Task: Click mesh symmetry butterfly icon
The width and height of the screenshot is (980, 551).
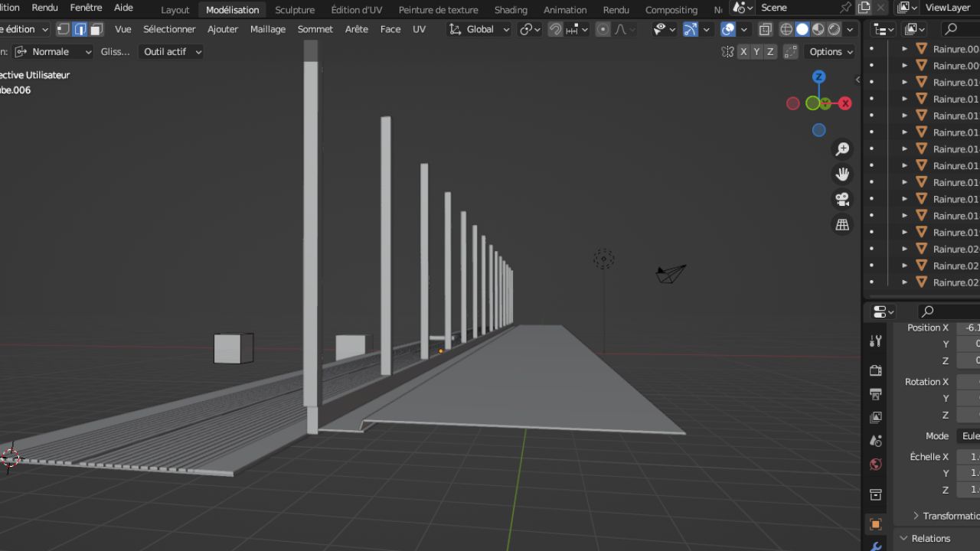Action: pyautogui.click(x=727, y=52)
